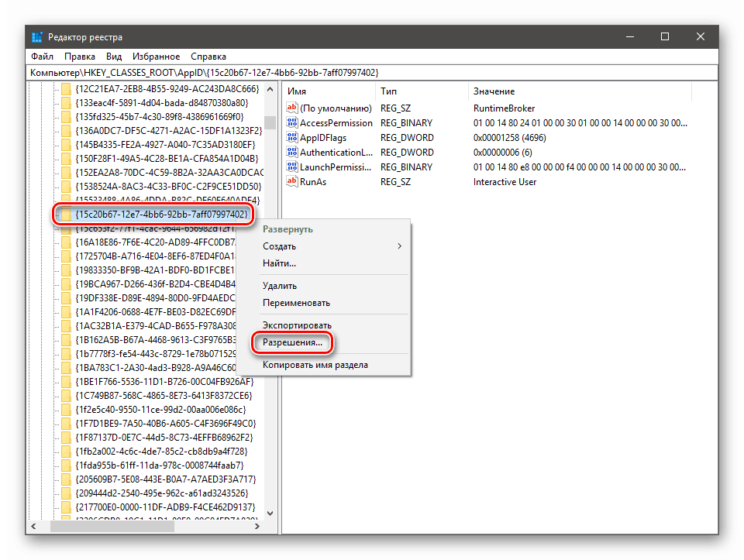Click the horizontal scrollbar thumb of the tree
This screenshot has height=560, width=744.
112,527
